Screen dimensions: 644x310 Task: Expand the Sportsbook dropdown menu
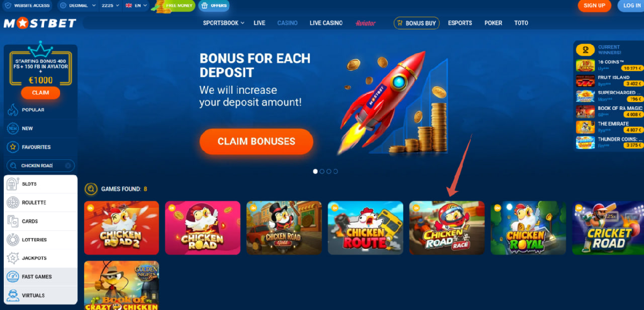tap(224, 23)
